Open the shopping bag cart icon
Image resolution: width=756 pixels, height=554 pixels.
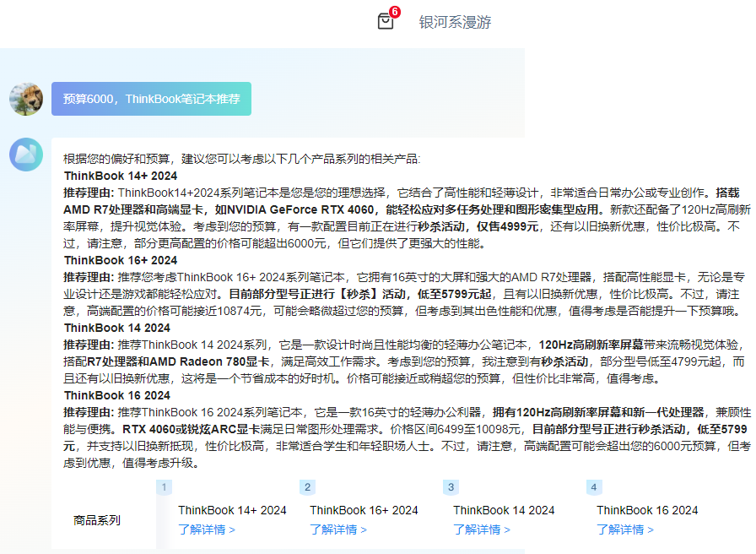pos(386,21)
